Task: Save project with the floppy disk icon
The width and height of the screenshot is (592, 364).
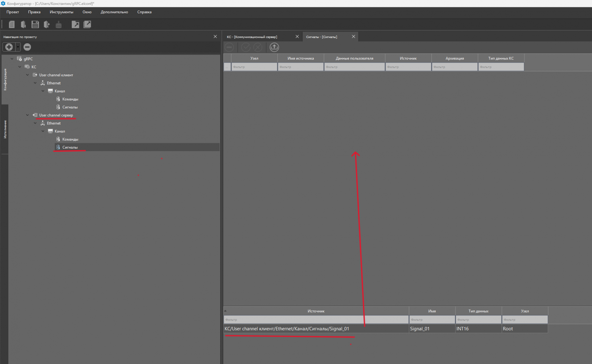Action: coord(35,25)
